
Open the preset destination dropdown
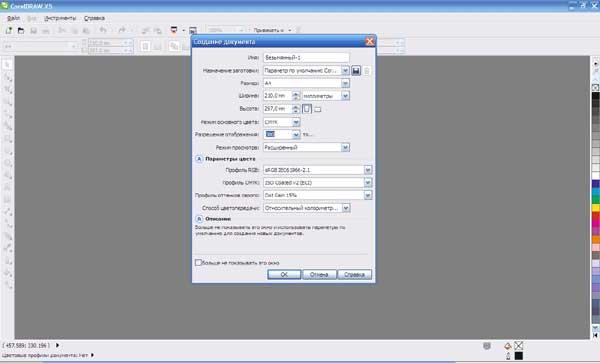(x=345, y=71)
